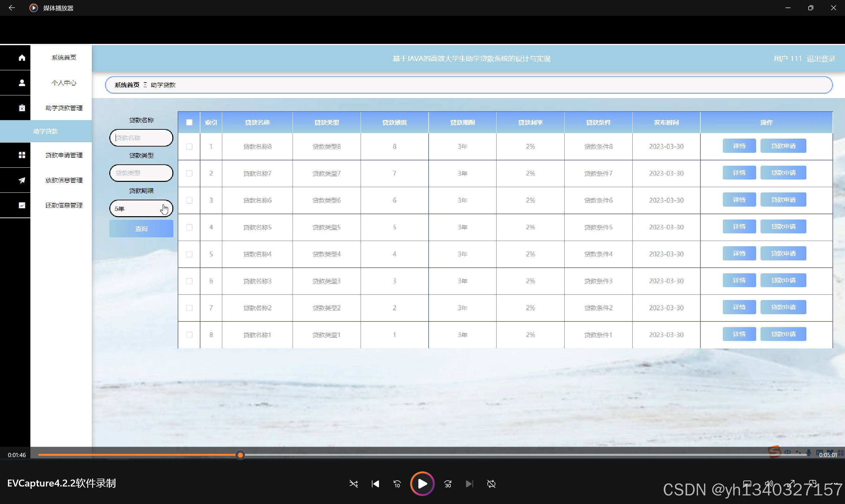Click 贷款申请 for 贷款名称8
This screenshot has height=504, width=845.
[x=783, y=146]
